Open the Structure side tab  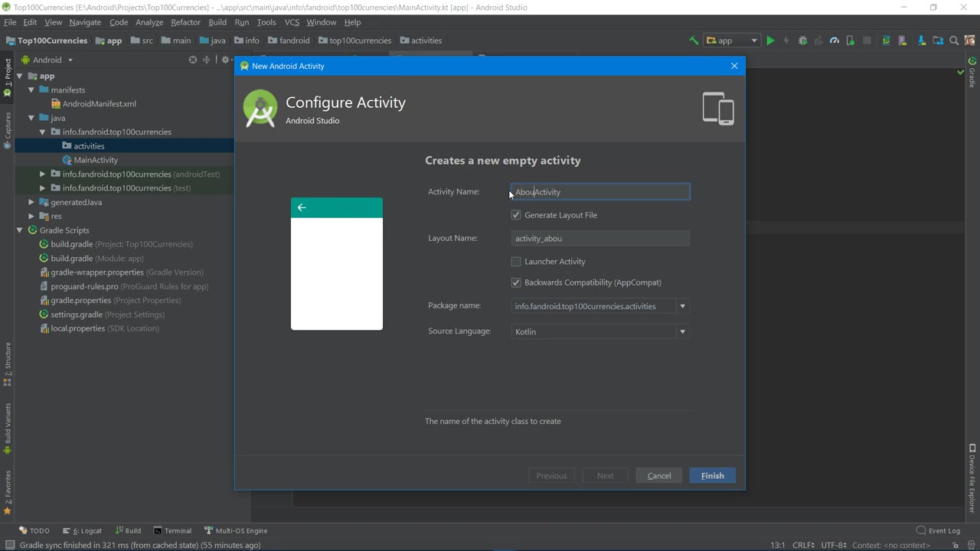click(8, 364)
